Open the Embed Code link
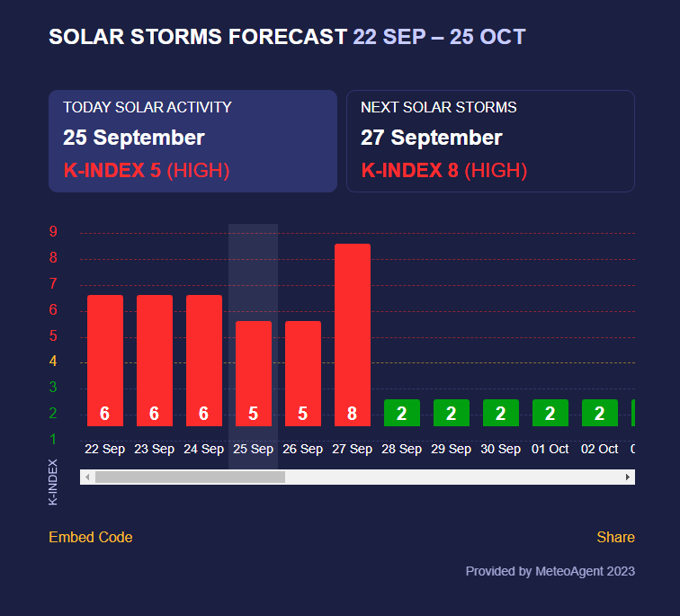680x616 pixels. coord(90,538)
